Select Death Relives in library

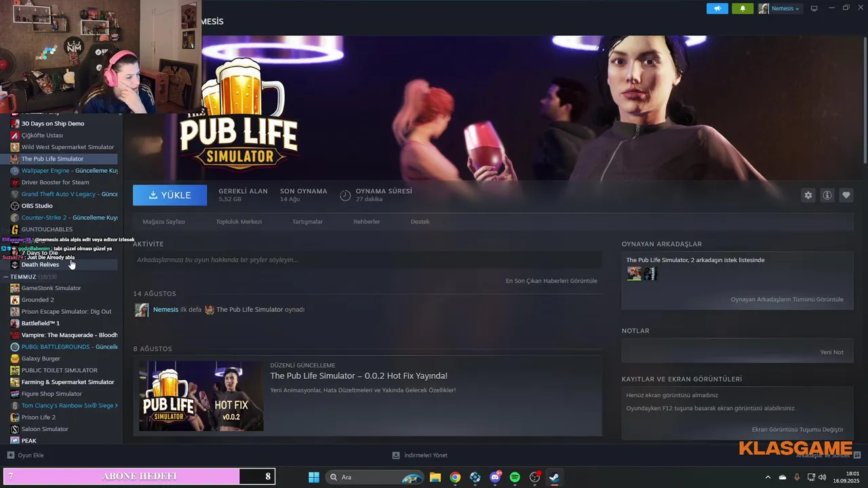click(40, 264)
